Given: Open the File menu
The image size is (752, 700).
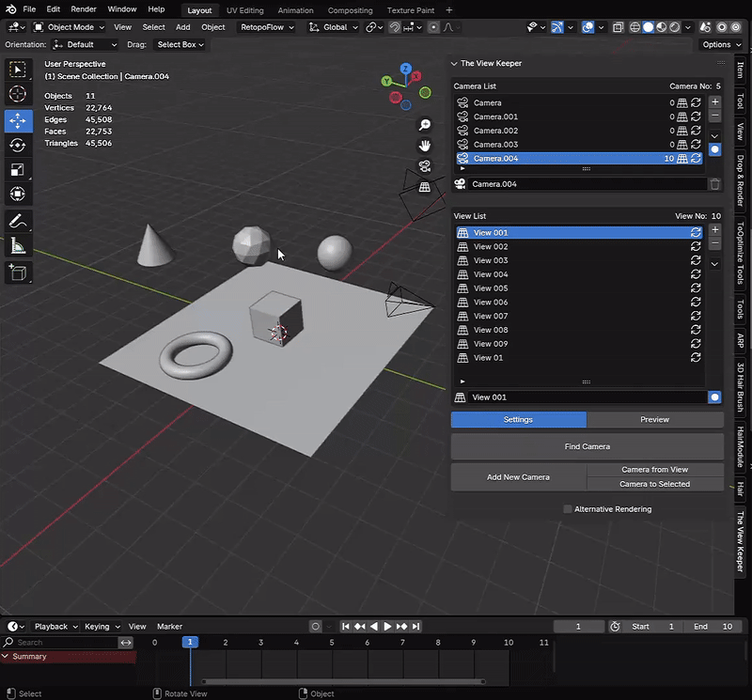Looking at the screenshot, I should (x=29, y=9).
